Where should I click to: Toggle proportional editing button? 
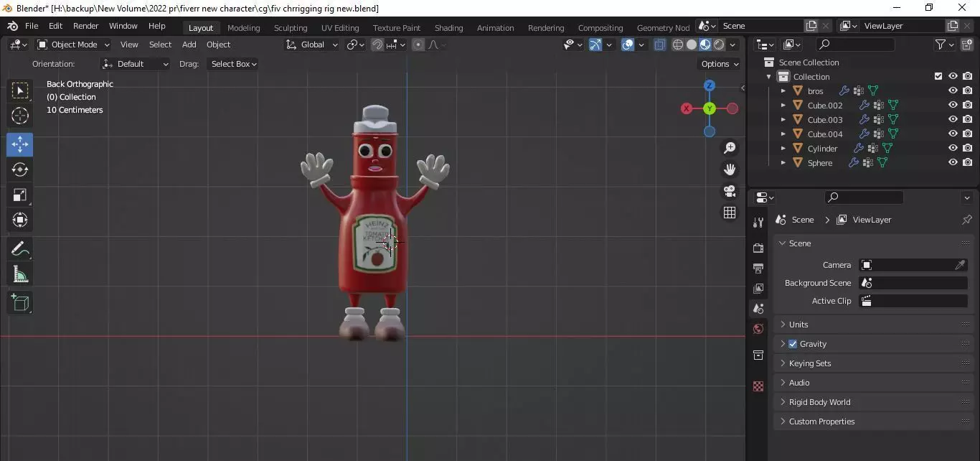coord(418,45)
